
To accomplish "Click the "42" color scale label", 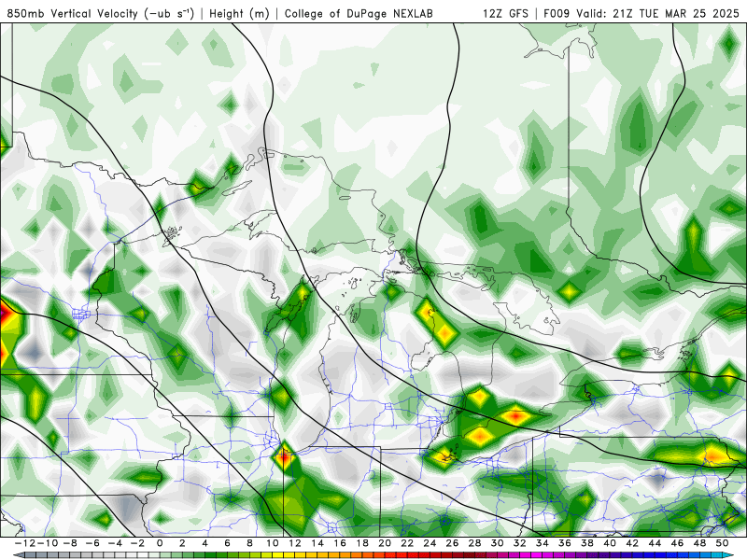I will pyautogui.click(x=632, y=543).
